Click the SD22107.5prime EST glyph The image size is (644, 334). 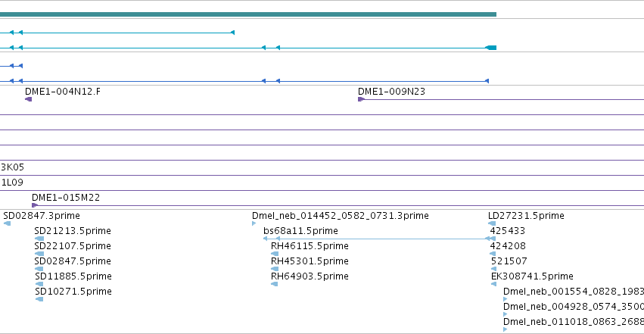click(39, 254)
